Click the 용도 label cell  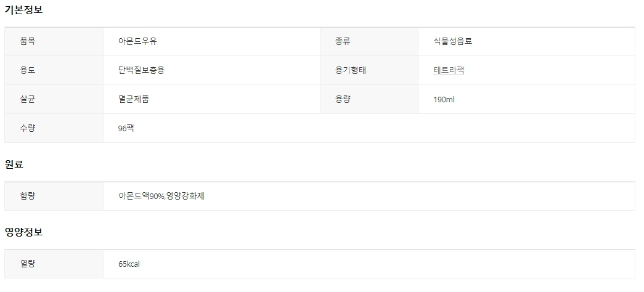point(28,70)
